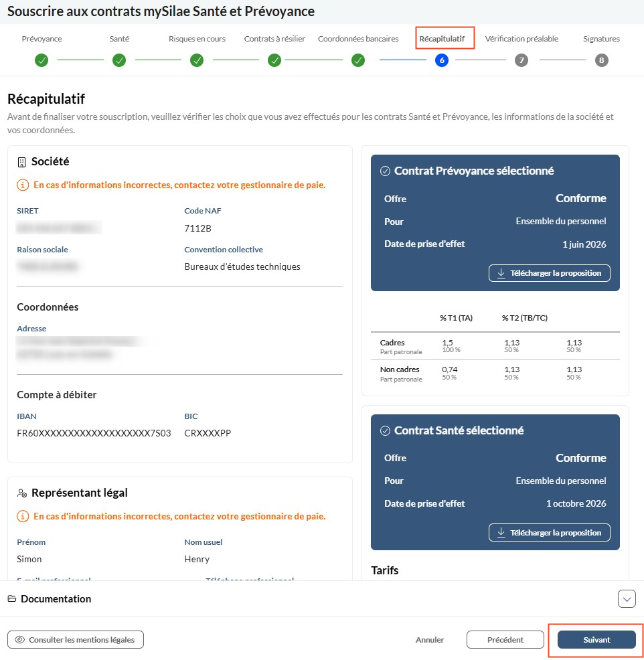Open the Vérification préalable tab label
This screenshot has width=644, height=660.
pos(521,39)
